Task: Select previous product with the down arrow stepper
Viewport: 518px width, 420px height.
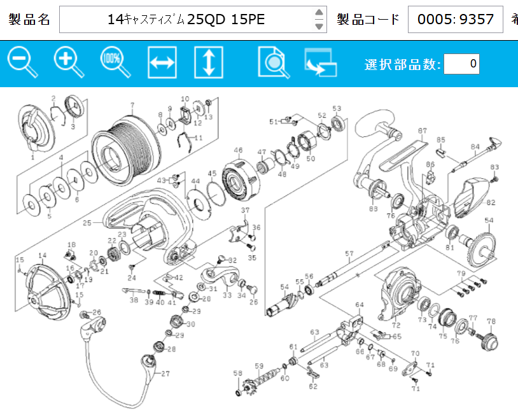Action: click(319, 26)
